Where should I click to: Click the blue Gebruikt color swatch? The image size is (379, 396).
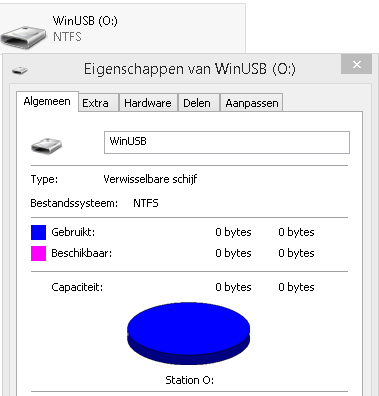(38, 232)
